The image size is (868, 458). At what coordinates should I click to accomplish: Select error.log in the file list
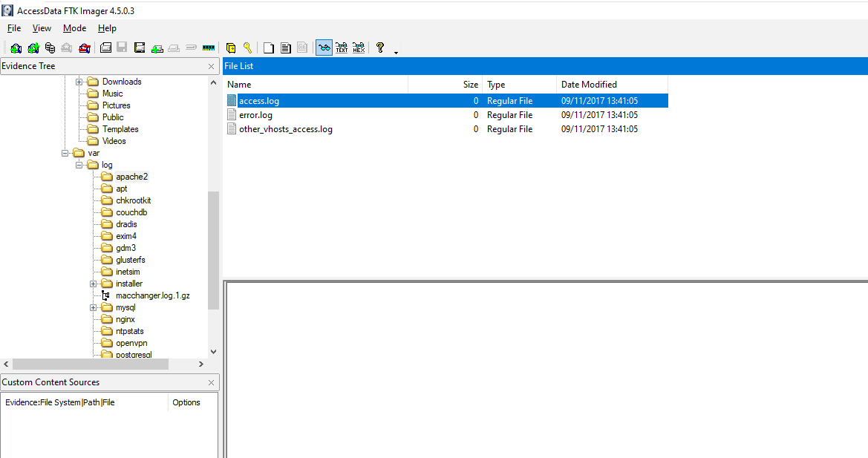coord(255,115)
